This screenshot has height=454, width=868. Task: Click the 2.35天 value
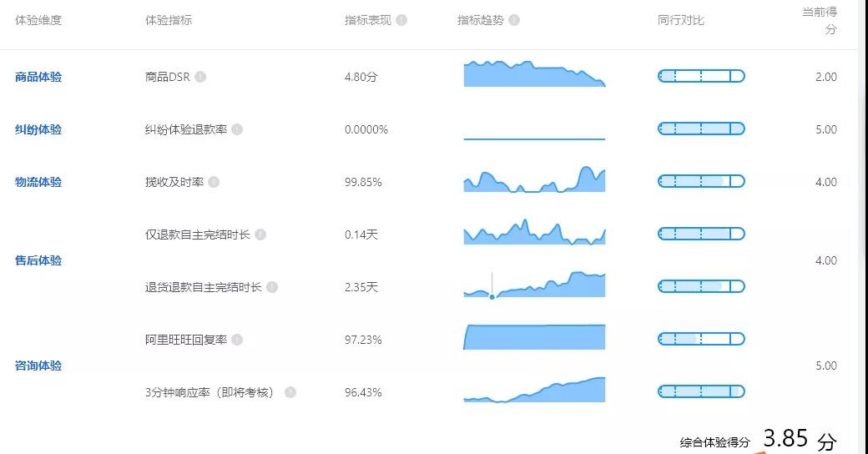361,287
